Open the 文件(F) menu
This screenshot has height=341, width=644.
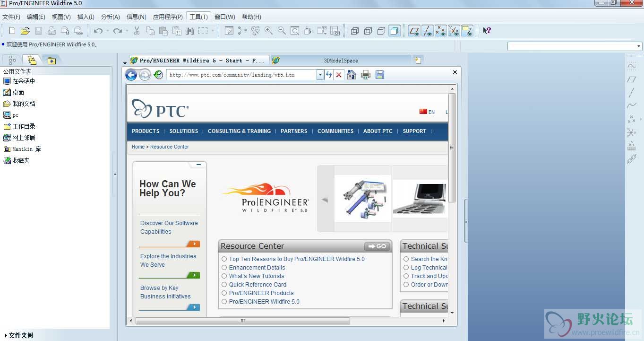pos(11,17)
